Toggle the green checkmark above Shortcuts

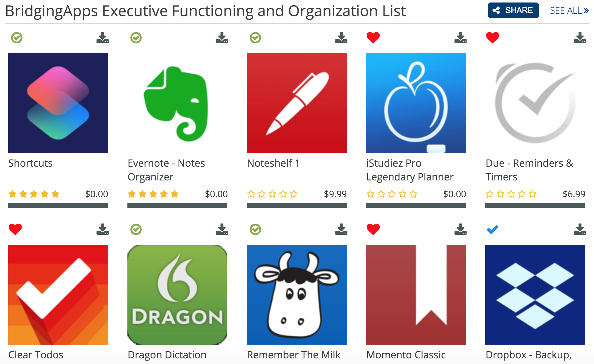17,38
